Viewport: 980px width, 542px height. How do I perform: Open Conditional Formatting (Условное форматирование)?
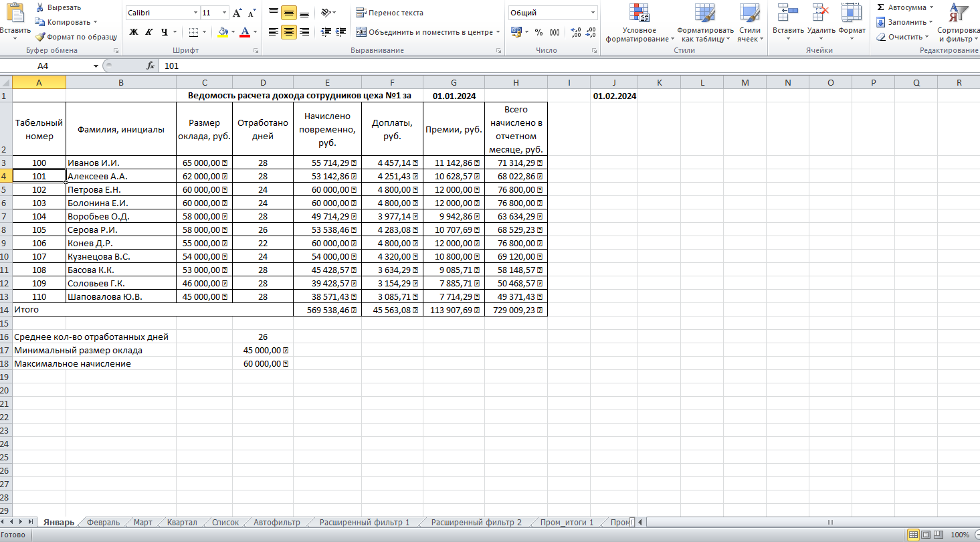(639, 22)
